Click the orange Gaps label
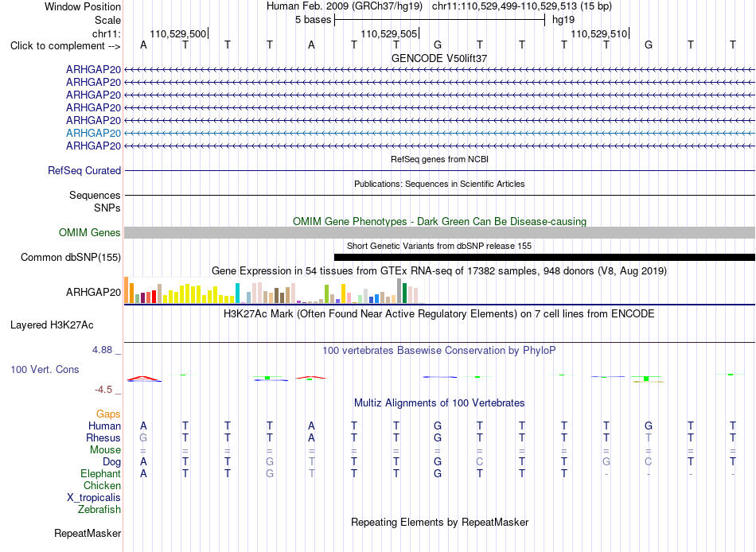The image size is (756, 552). [108, 414]
